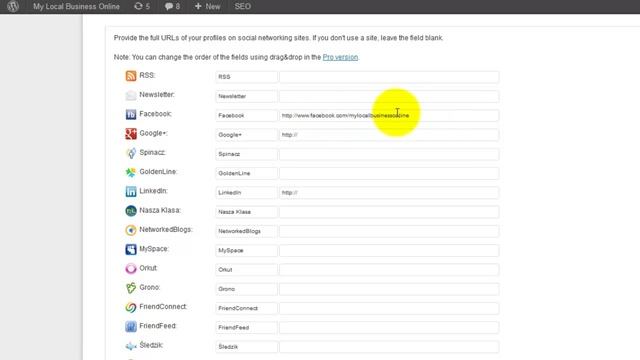
Task: Edit the FriendFeed label field
Action: 246,327
